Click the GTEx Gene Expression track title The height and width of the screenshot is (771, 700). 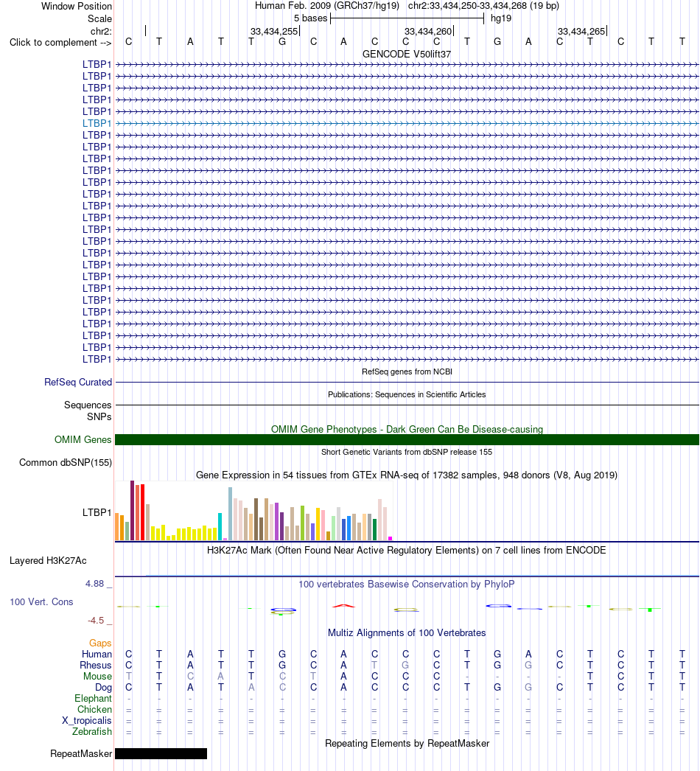407,475
